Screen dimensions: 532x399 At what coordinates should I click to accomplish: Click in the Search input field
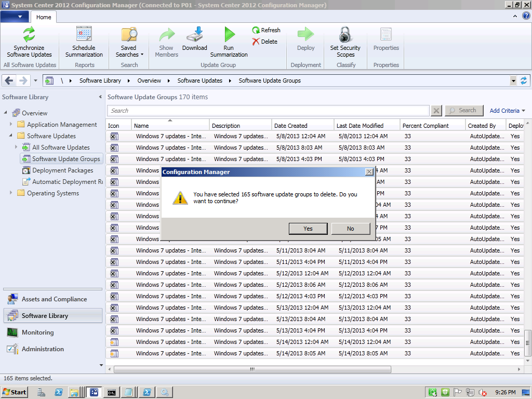point(269,111)
